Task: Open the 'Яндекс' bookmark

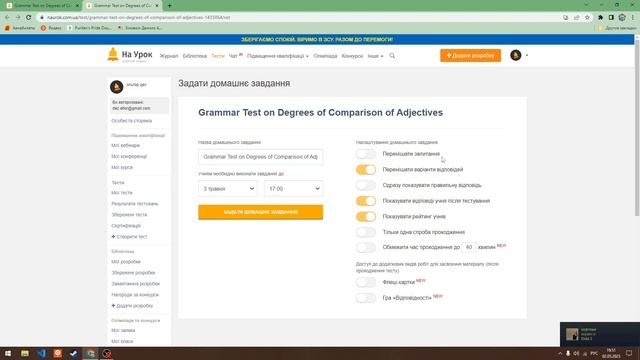Action: (51, 28)
